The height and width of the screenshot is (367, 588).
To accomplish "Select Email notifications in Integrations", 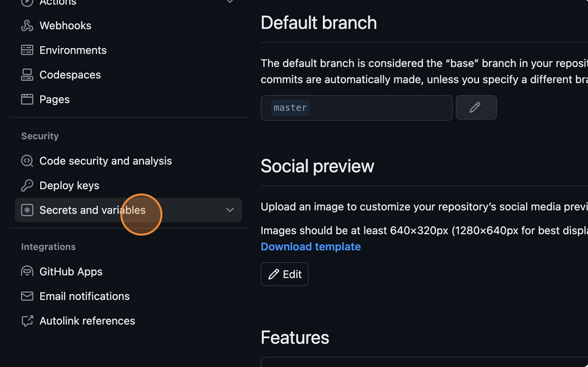I will coord(85,296).
